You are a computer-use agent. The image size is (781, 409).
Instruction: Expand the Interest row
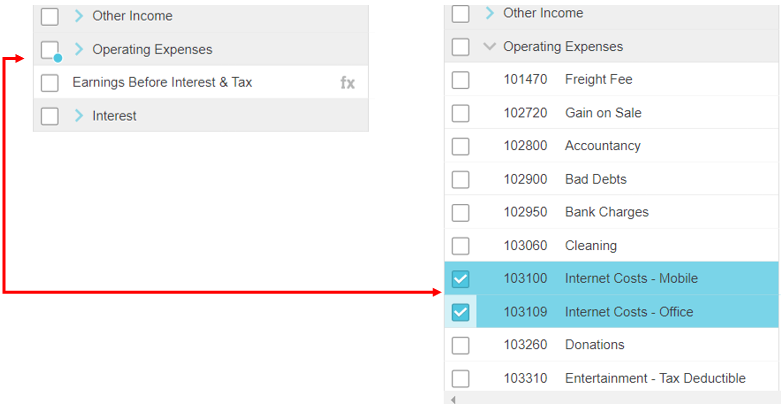point(79,116)
